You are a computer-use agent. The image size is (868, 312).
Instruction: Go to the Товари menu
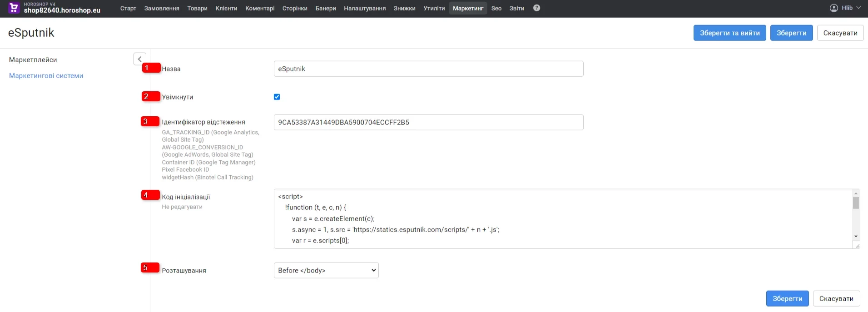(x=197, y=9)
